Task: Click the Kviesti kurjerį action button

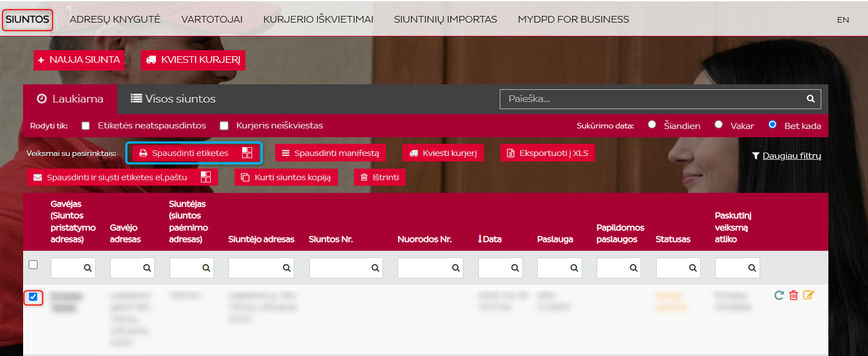Action: [x=443, y=153]
